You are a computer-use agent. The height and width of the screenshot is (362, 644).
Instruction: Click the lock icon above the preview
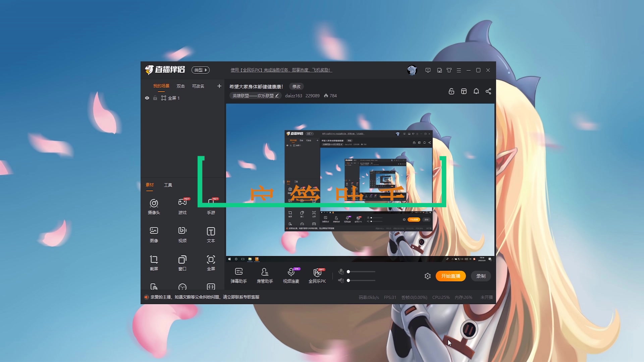coord(451,91)
